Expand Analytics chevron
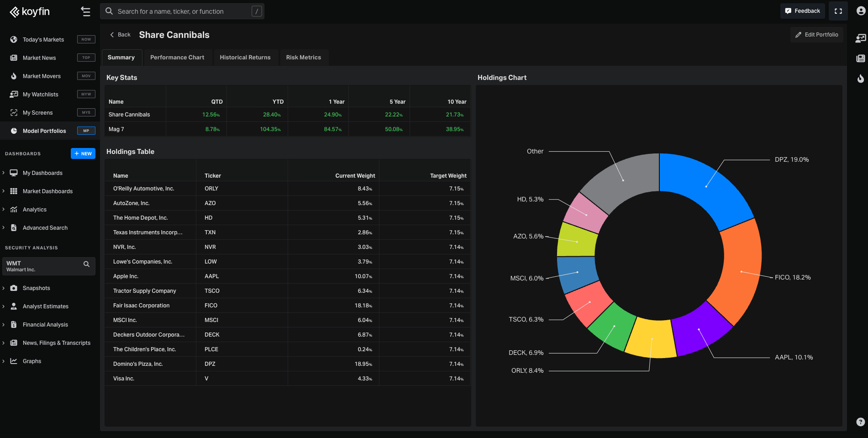This screenshot has height=438, width=868. pyautogui.click(x=4, y=209)
